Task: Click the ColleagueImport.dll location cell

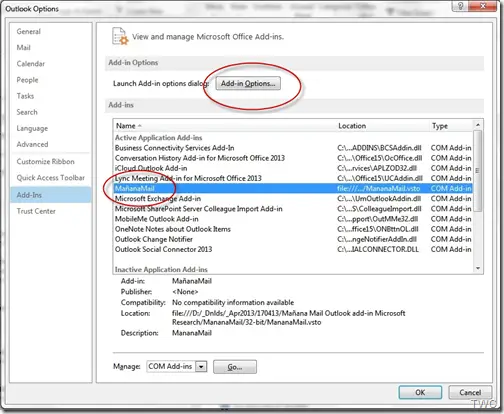Action: [x=379, y=209]
